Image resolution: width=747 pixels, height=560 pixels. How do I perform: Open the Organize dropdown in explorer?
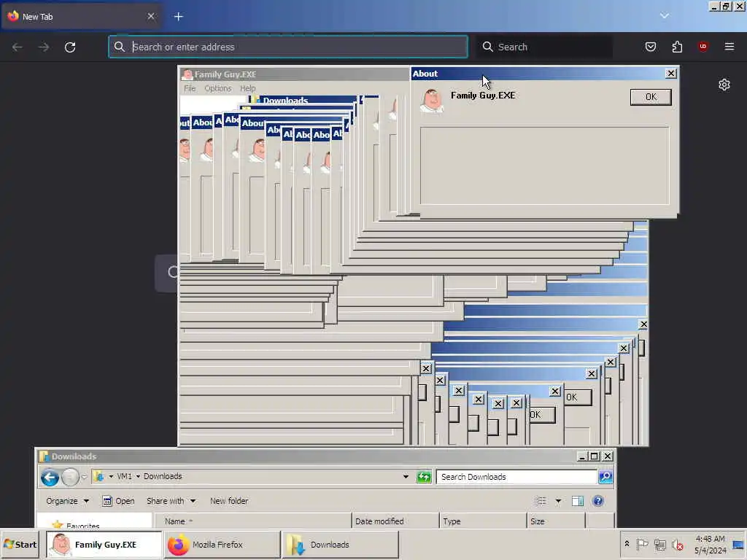point(67,501)
